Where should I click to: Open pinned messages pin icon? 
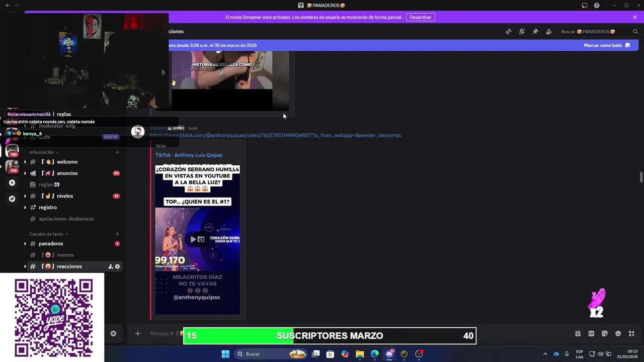[x=535, y=31]
